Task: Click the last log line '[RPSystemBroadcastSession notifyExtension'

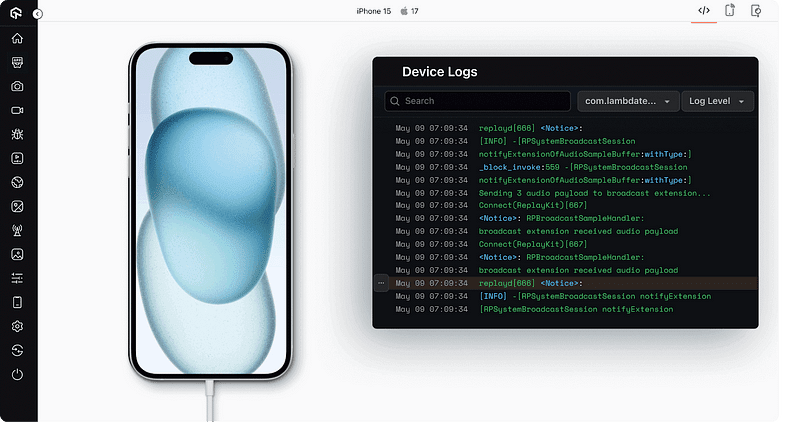Action: click(576, 309)
